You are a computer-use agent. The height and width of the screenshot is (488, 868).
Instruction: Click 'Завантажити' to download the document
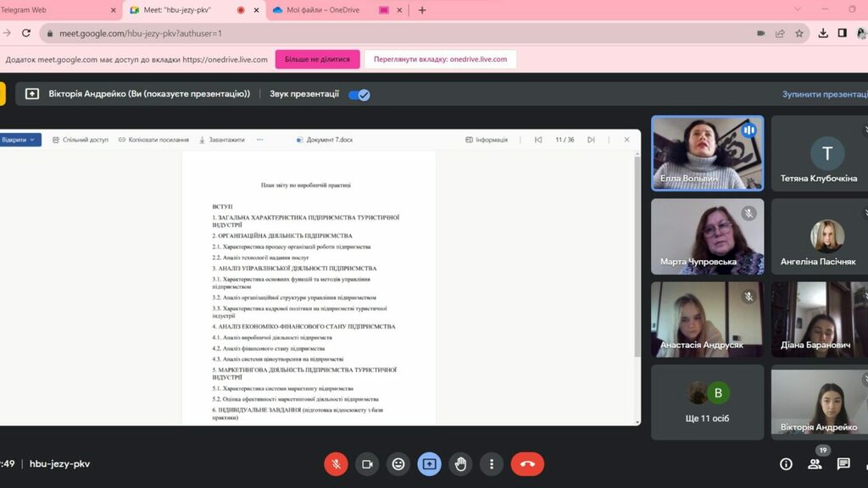pyautogui.click(x=222, y=140)
